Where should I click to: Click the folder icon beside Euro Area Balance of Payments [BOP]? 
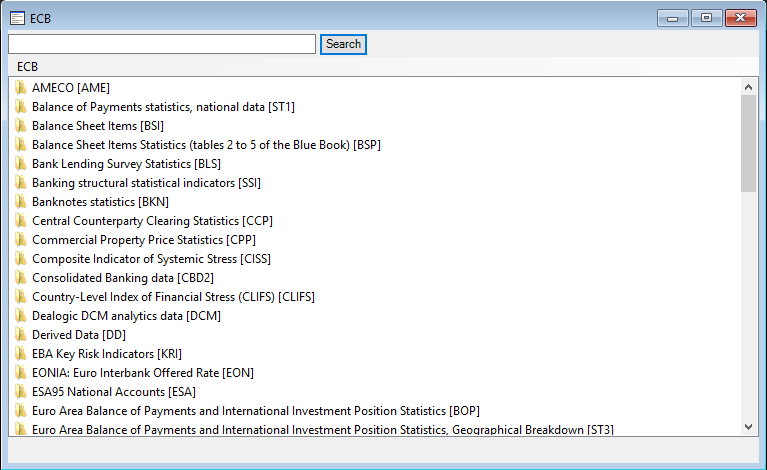pyautogui.click(x=21, y=411)
